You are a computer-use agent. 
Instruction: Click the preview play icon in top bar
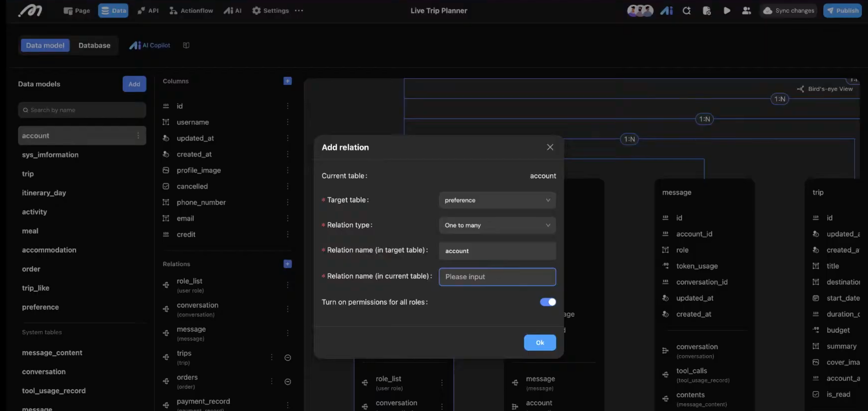point(727,11)
